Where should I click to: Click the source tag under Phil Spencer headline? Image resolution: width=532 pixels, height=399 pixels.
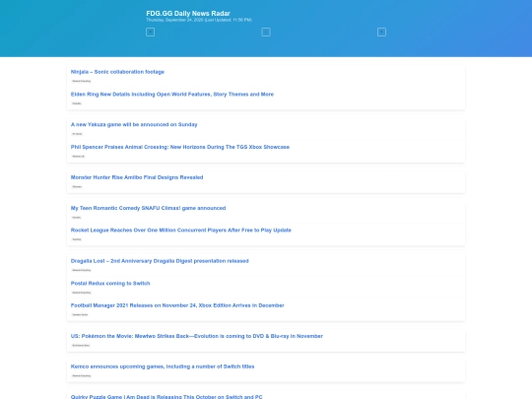(x=79, y=157)
